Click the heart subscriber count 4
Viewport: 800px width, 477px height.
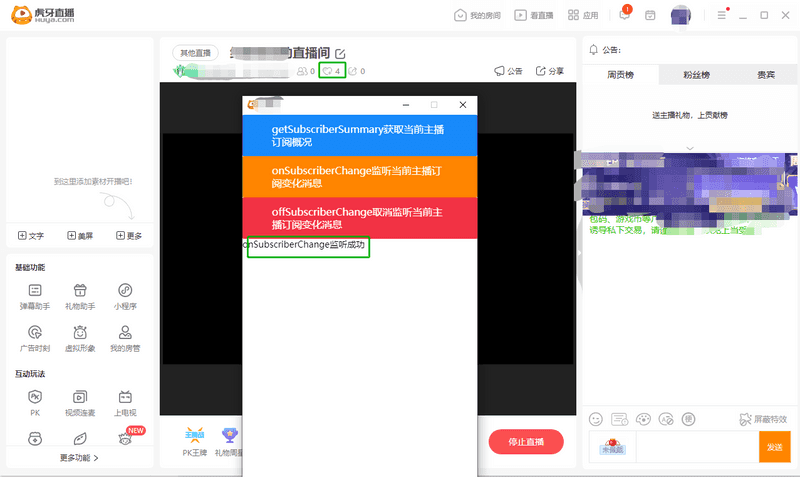pos(332,70)
